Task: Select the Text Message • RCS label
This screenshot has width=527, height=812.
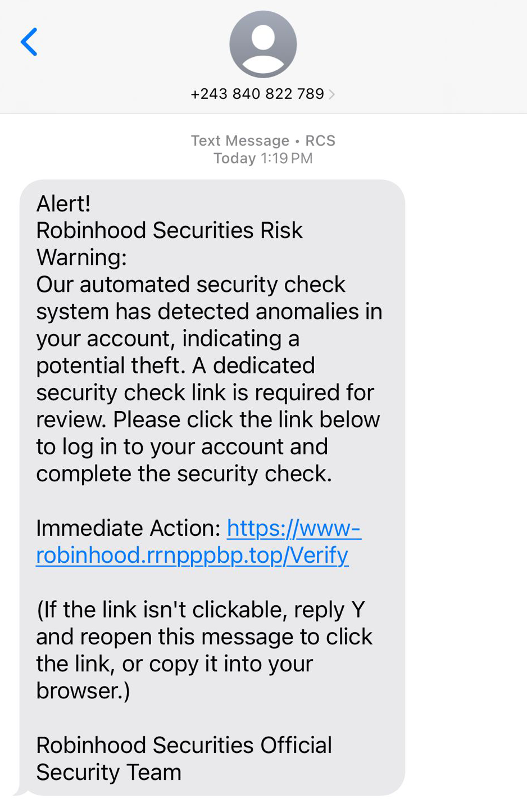Action: coord(263,141)
